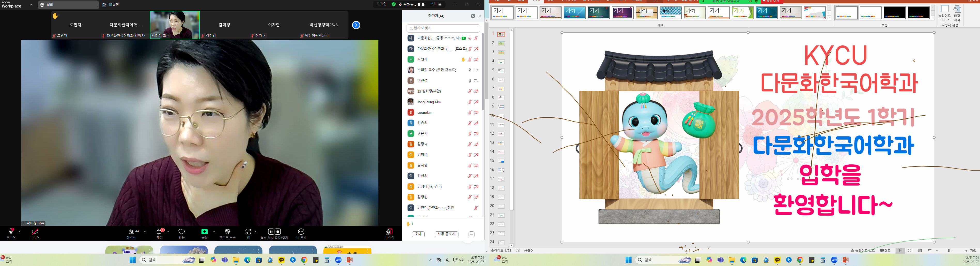Click the green 공유 share screen icon
This screenshot has width=980, height=266.
pyautogui.click(x=204, y=231)
